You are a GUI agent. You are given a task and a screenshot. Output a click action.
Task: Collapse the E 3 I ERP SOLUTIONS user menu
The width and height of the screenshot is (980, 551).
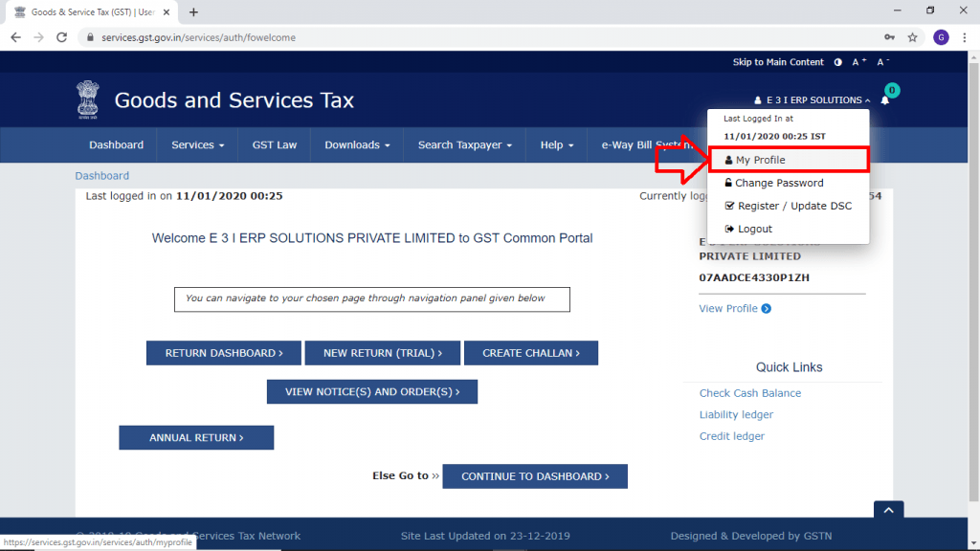(812, 99)
